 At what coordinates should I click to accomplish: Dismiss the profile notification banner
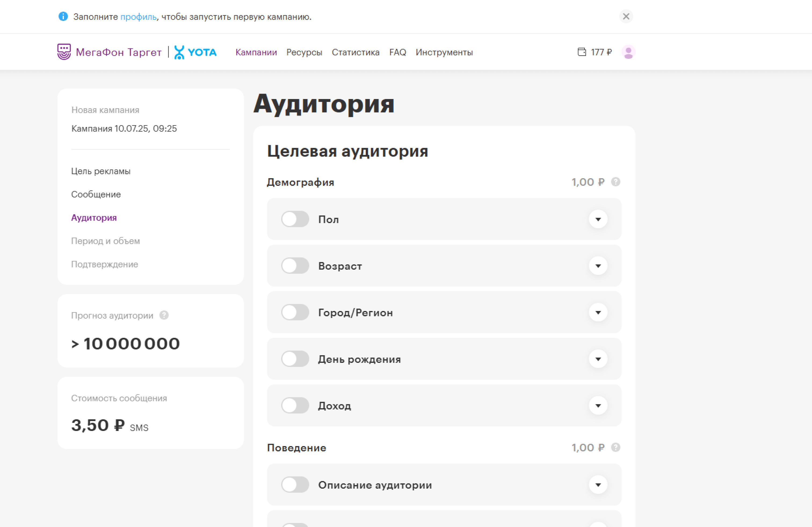point(626,17)
